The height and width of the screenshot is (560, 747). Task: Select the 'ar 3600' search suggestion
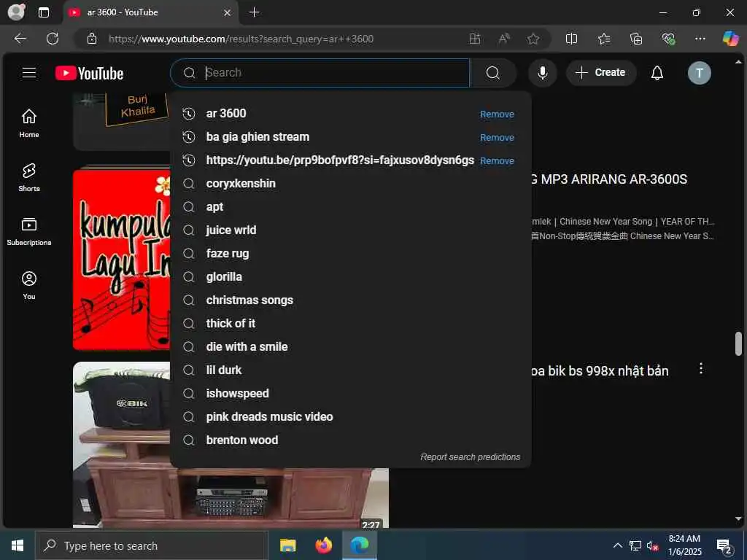pos(350,113)
